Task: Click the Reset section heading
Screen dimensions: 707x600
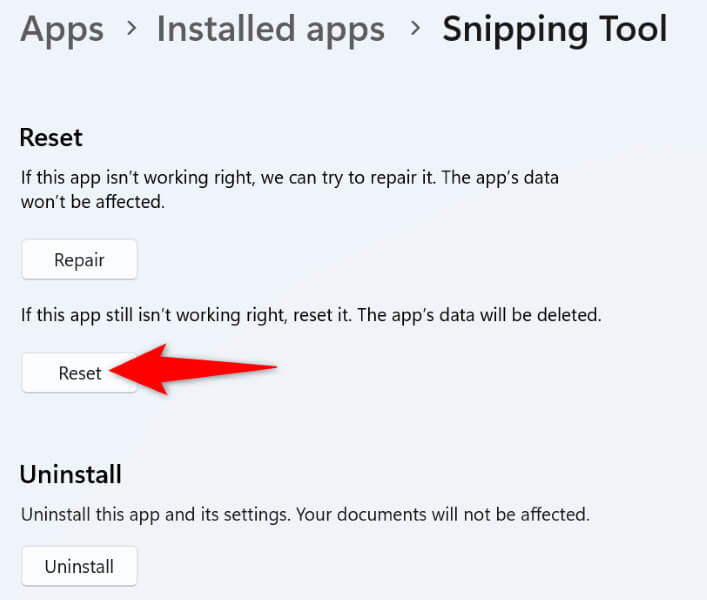Action: (51, 137)
